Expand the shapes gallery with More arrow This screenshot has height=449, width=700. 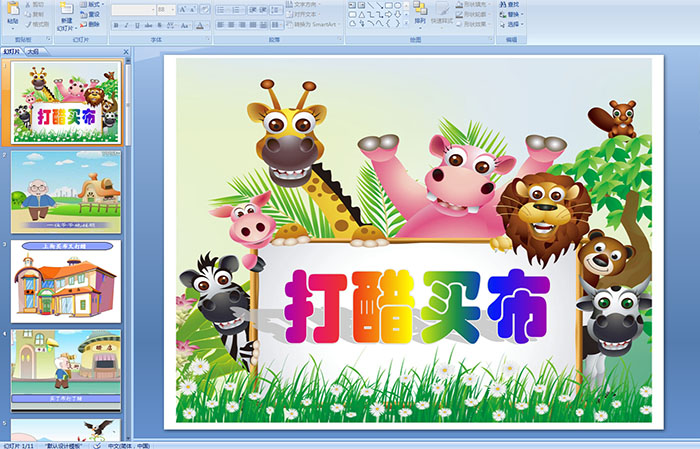click(x=406, y=23)
